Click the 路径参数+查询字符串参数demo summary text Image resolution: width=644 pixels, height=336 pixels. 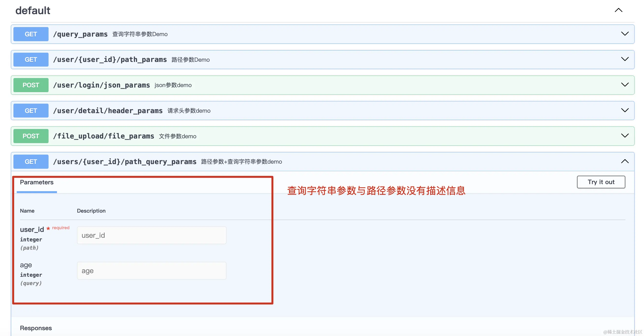pyautogui.click(x=241, y=162)
